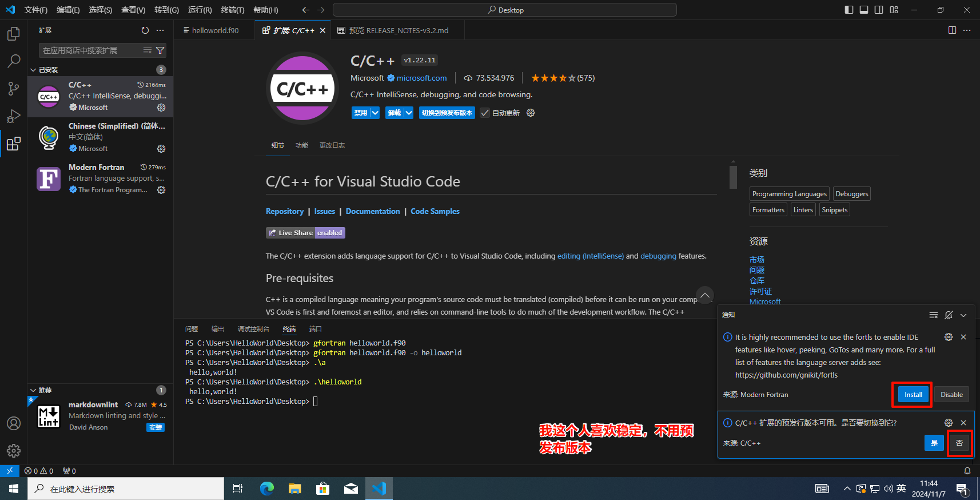The image size is (980, 500).
Task: Open the Accounts icon in activity bar
Action: 14,423
